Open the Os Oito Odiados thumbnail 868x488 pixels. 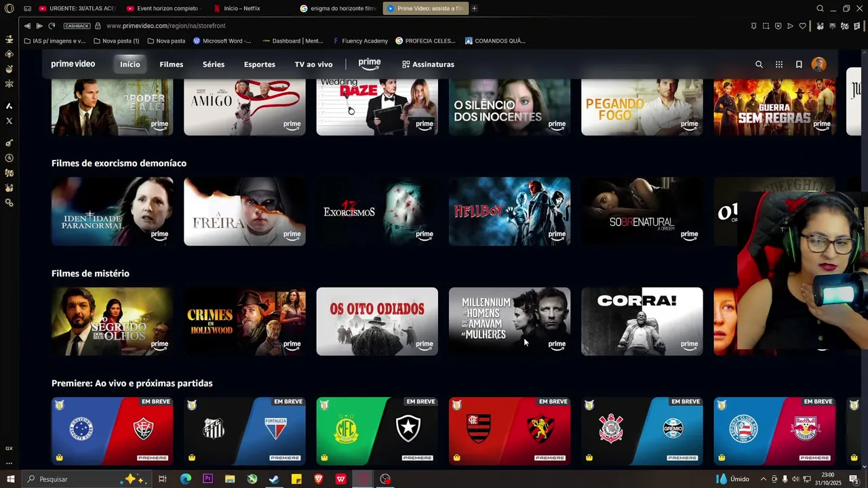(x=377, y=321)
